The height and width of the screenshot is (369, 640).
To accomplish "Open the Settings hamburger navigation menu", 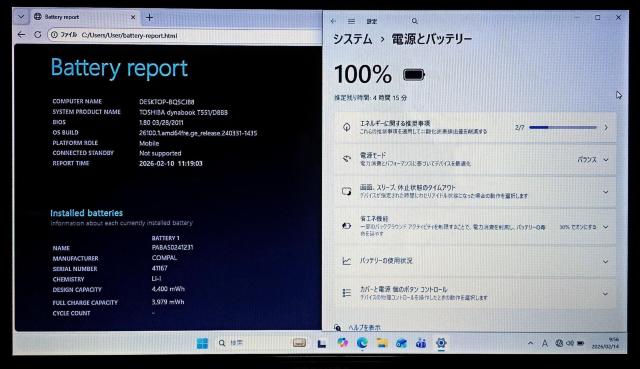I will point(351,21).
